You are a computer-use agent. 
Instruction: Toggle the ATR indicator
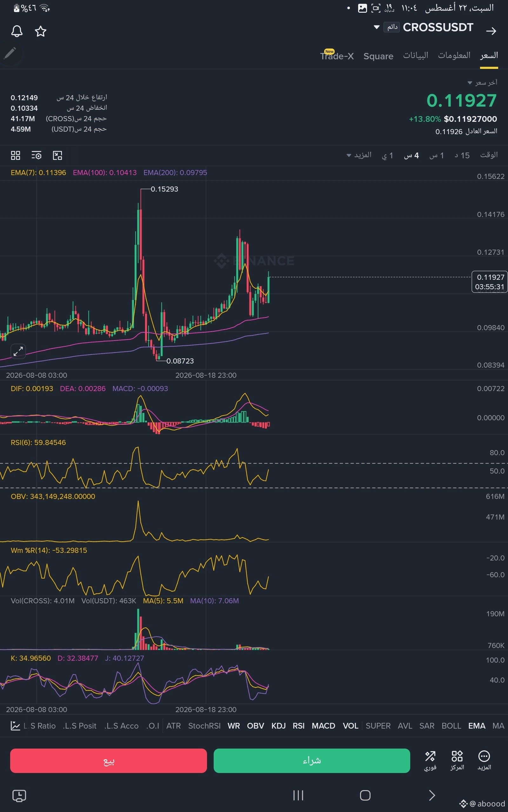[173, 726]
